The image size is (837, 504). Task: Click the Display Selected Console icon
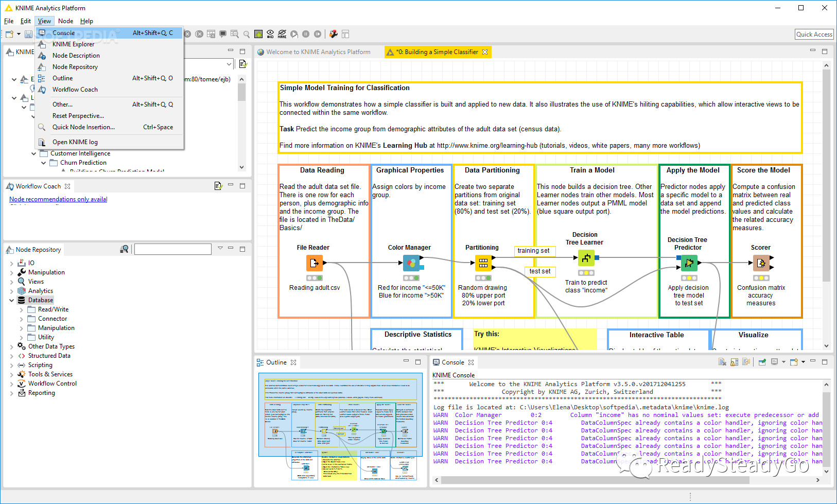(774, 362)
